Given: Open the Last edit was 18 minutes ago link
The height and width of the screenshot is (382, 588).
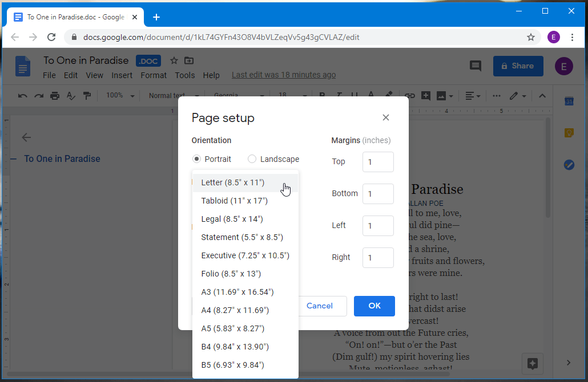Looking at the screenshot, I should 284,75.
